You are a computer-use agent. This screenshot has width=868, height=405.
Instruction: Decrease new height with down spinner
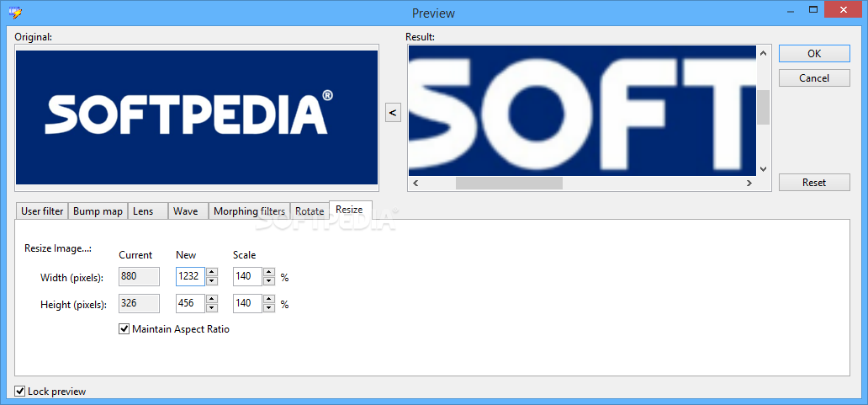(212, 308)
